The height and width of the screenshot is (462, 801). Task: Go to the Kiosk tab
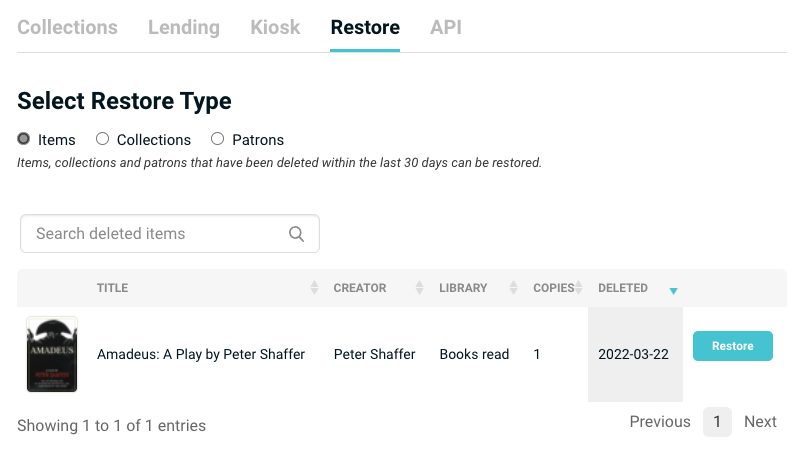click(x=275, y=27)
